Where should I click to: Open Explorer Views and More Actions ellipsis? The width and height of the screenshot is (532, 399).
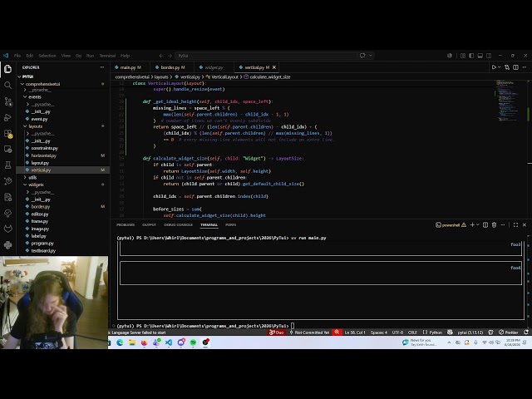coord(102,67)
